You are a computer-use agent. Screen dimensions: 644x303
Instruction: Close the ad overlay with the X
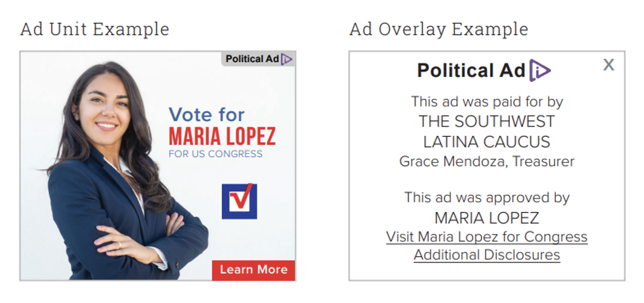[x=609, y=65]
